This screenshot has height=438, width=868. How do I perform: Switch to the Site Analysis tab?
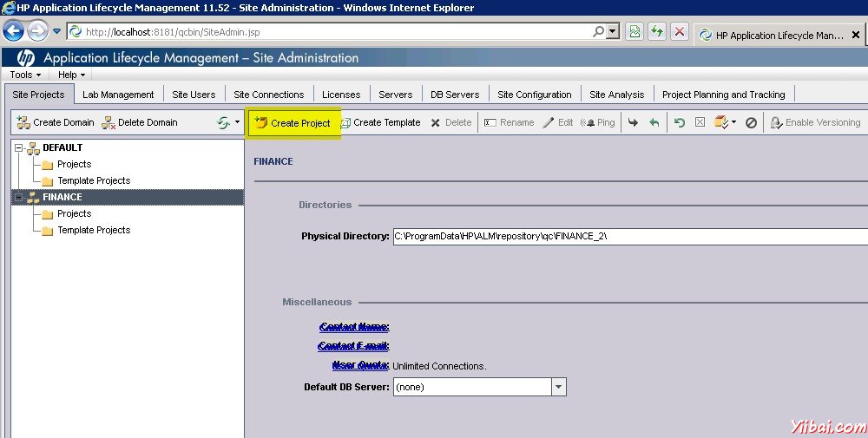(616, 95)
